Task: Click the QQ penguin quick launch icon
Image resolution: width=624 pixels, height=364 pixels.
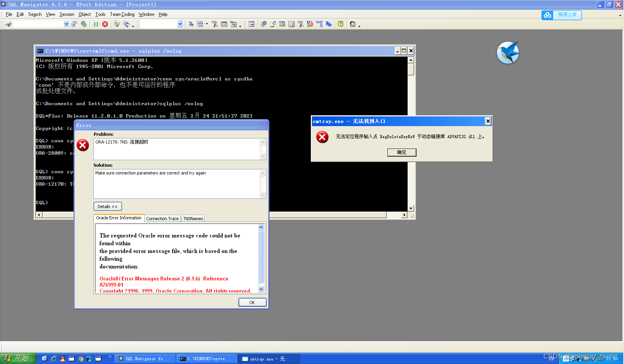Action: coord(62,359)
